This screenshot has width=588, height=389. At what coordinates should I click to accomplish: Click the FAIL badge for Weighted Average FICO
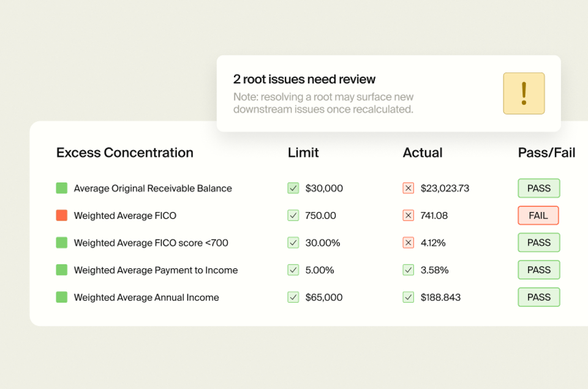(538, 215)
